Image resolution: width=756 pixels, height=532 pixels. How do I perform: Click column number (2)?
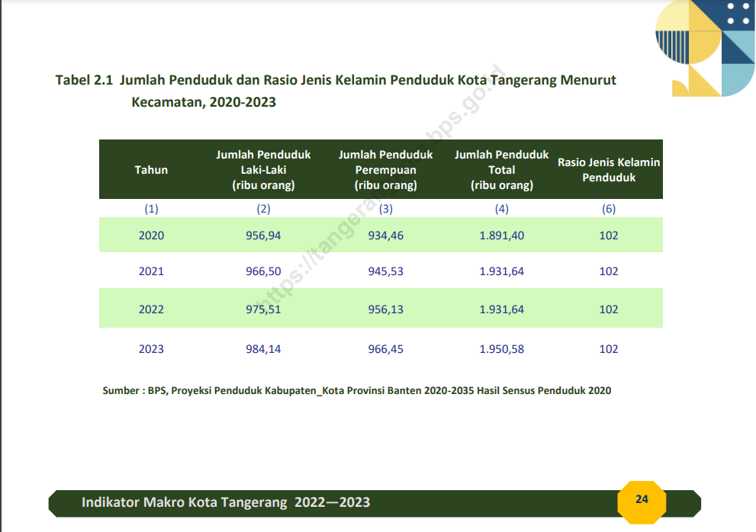[263, 209]
